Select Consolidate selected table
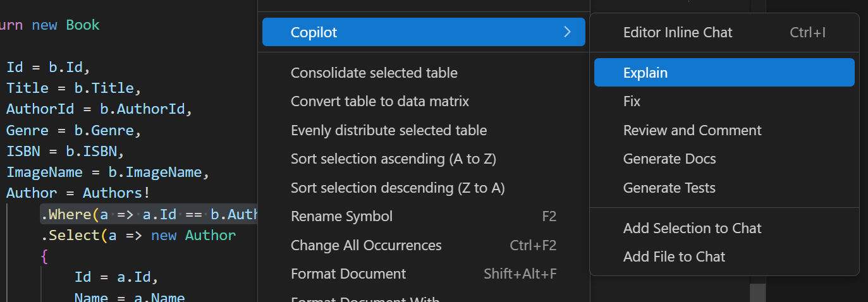The image size is (868, 302). (374, 73)
